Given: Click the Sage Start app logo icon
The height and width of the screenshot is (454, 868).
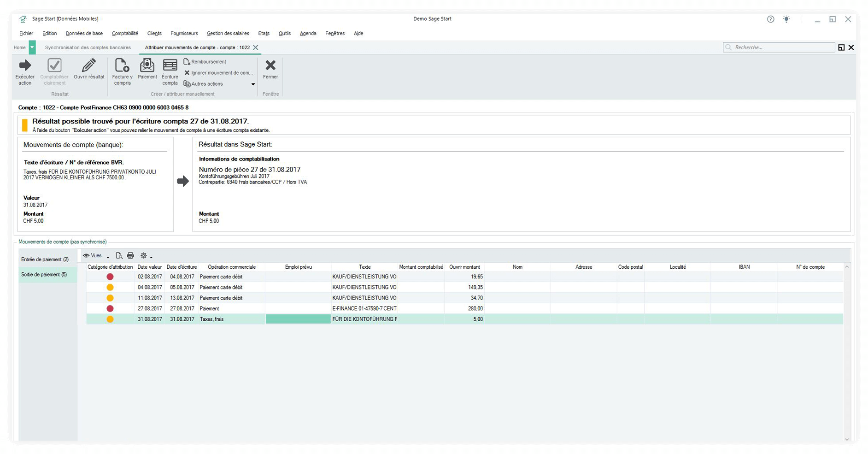Looking at the screenshot, I should 23,19.
